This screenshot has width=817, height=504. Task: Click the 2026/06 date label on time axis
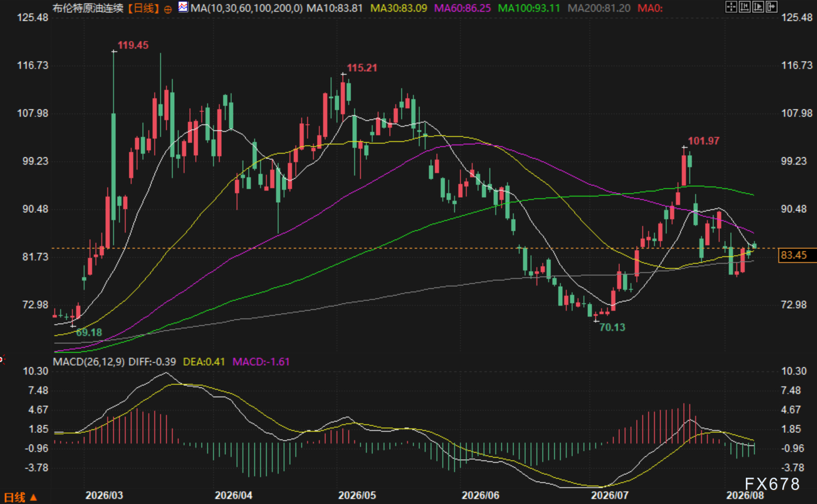pyautogui.click(x=480, y=496)
